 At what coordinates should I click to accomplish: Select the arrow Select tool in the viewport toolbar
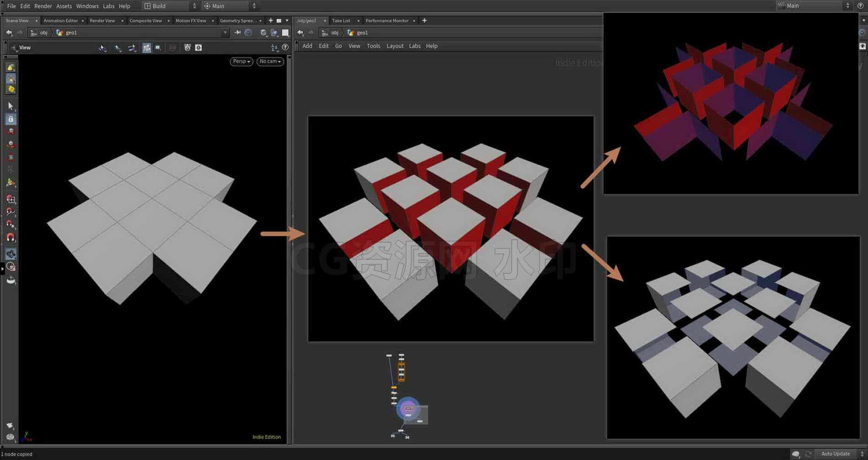click(x=11, y=106)
